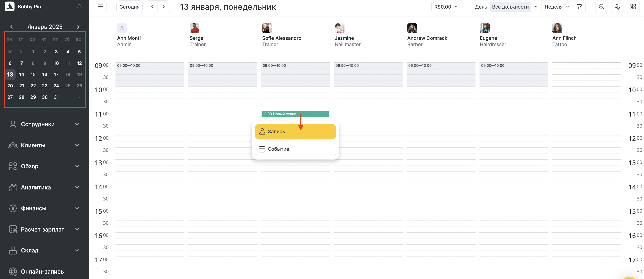Click Sofie Alessandro's avatar photo
Image resolution: width=644 pixels, height=279 pixels.
[x=267, y=28]
